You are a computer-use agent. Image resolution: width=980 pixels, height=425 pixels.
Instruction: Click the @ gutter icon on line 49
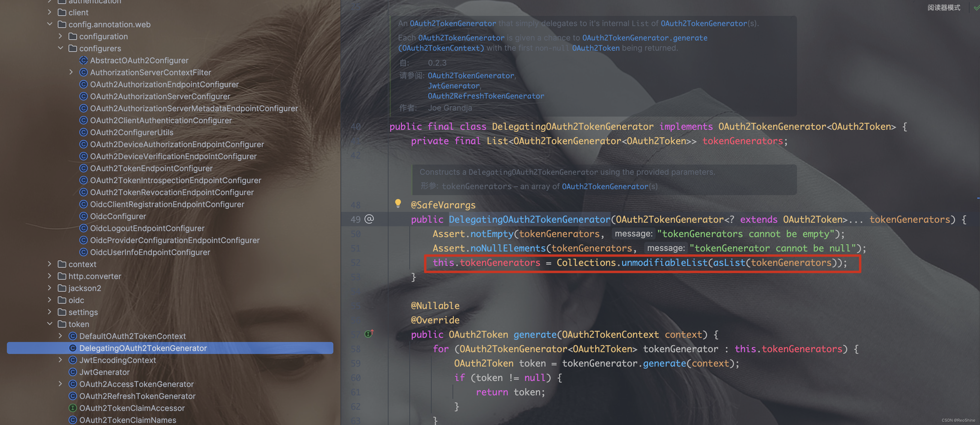(369, 219)
